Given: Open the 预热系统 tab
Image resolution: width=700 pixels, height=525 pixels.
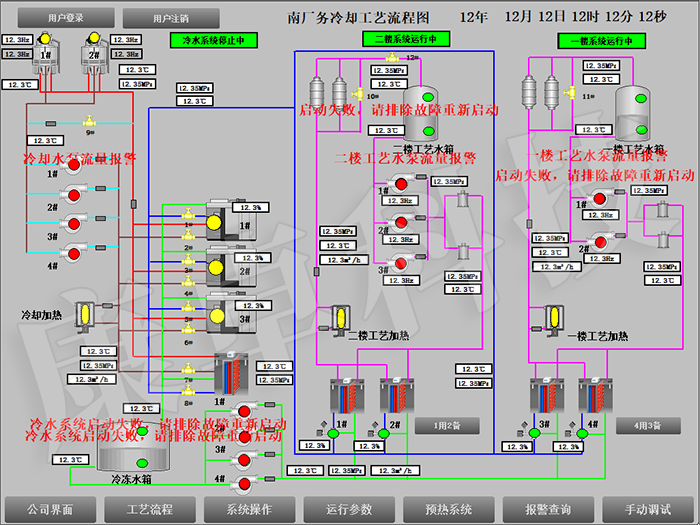Looking at the screenshot, I should pyautogui.click(x=449, y=509).
